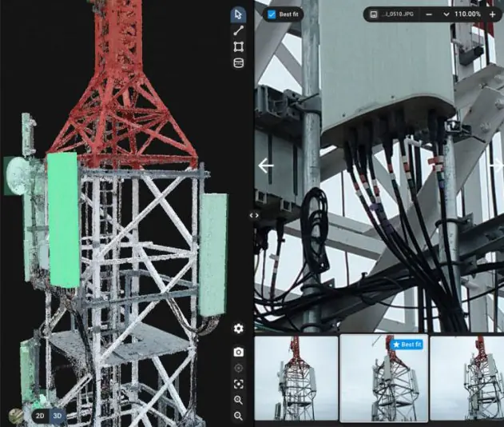Increase image zoom with plus button
504x427 pixels.
[491, 14]
